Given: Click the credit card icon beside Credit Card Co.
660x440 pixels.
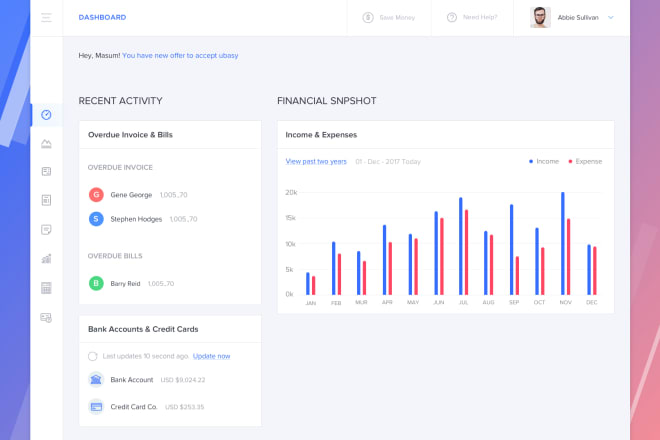Looking at the screenshot, I should [96, 407].
